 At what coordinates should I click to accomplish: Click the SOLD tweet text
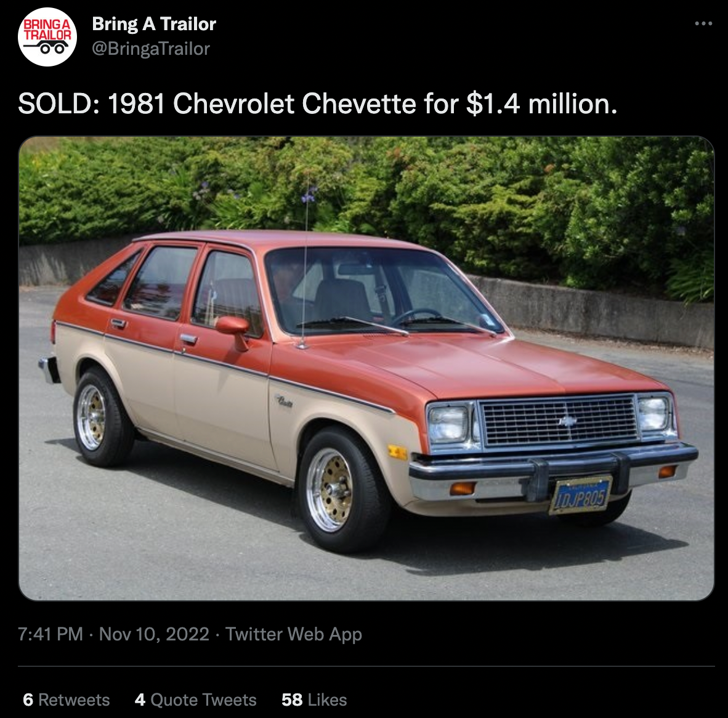click(317, 103)
